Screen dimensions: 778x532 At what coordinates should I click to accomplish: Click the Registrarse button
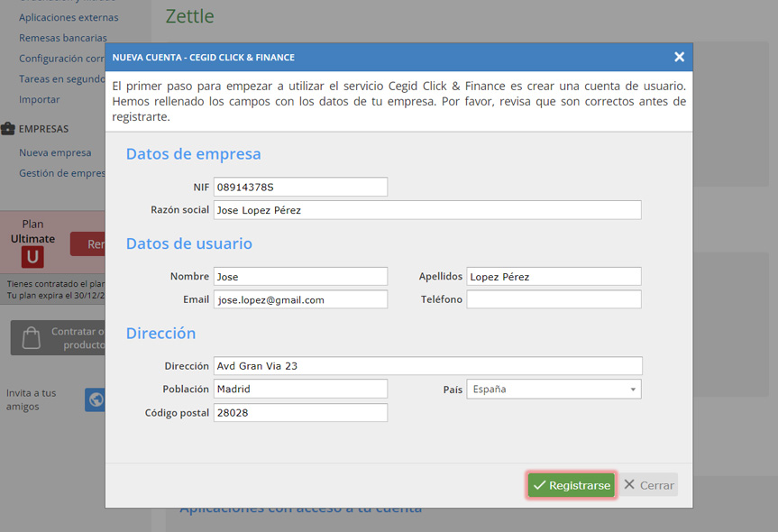coord(571,485)
